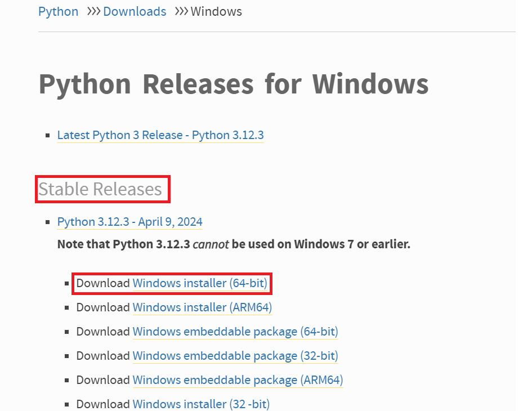Download the Windows embeddable package (32-bit)
Image resolution: width=532 pixels, height=411 pixels.
coord(235,356)
